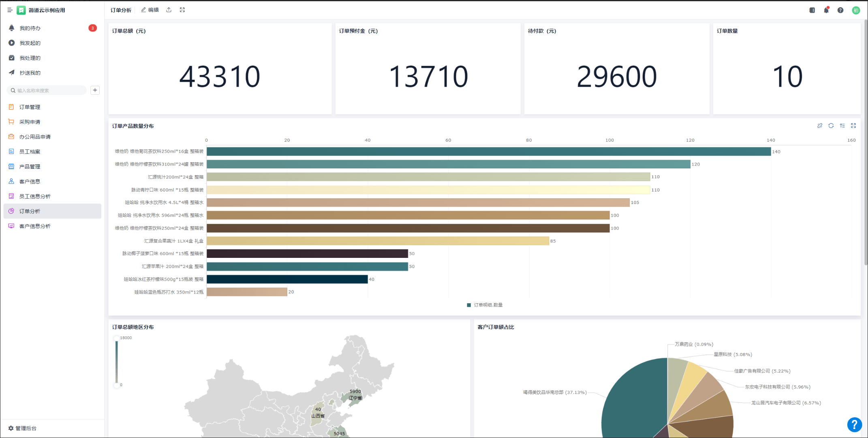Open 订单管理 in the sidebar
Screen dimensions: 868x438
click(30, 107)
